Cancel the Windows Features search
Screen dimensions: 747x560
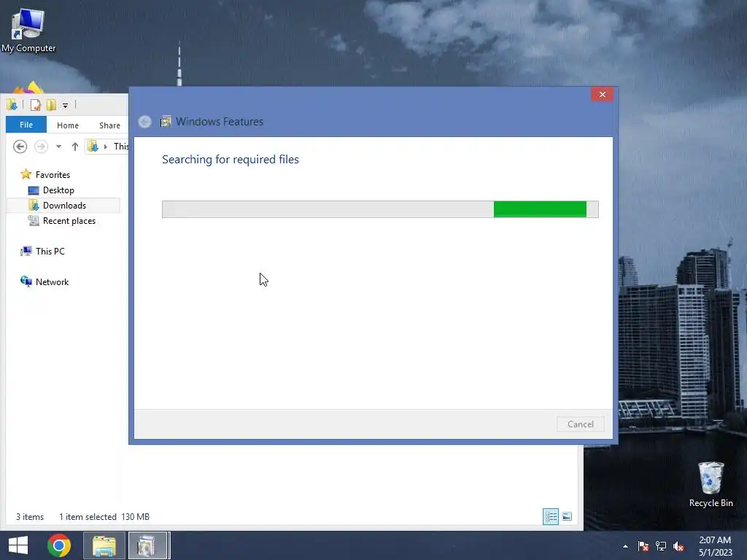pyautogui.click(x=580, y=424)
